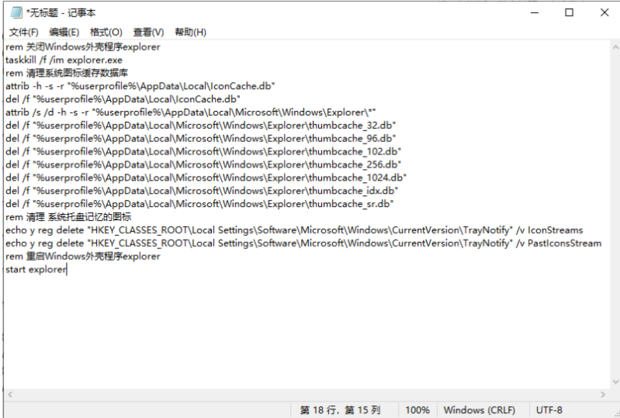This screenshot has width=620, height=418.
Task: Click the line 'rem 重启Windows外壳程序explorer'
Action: point(83,256)
